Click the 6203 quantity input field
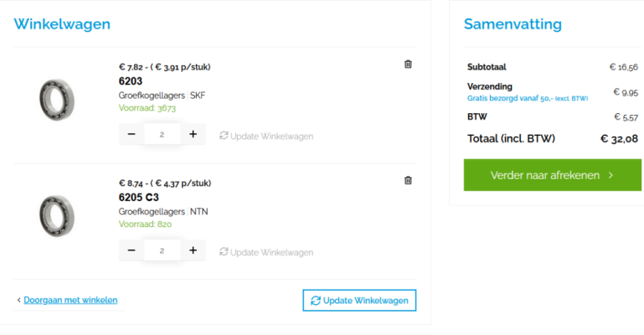Screen dimensions: 644x335 coord(162,134)
